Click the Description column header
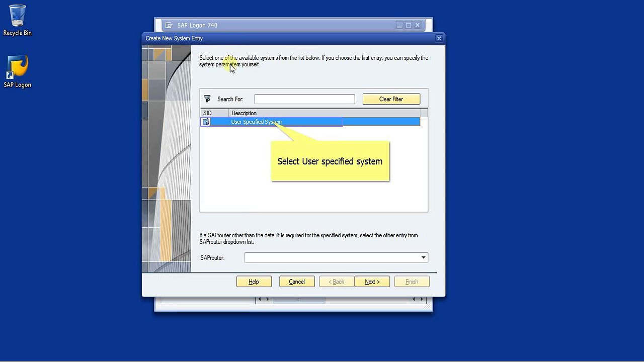 click(325, 113)
